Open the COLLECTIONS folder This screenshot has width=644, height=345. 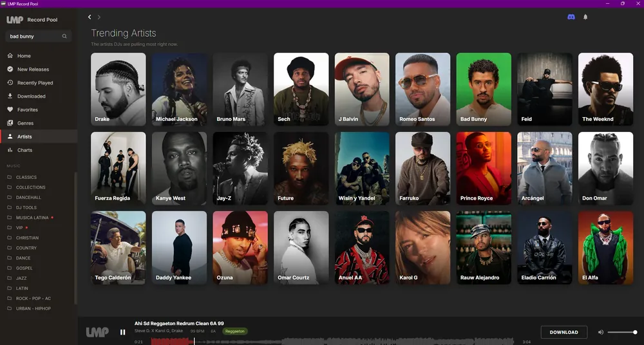click(31, 187)
